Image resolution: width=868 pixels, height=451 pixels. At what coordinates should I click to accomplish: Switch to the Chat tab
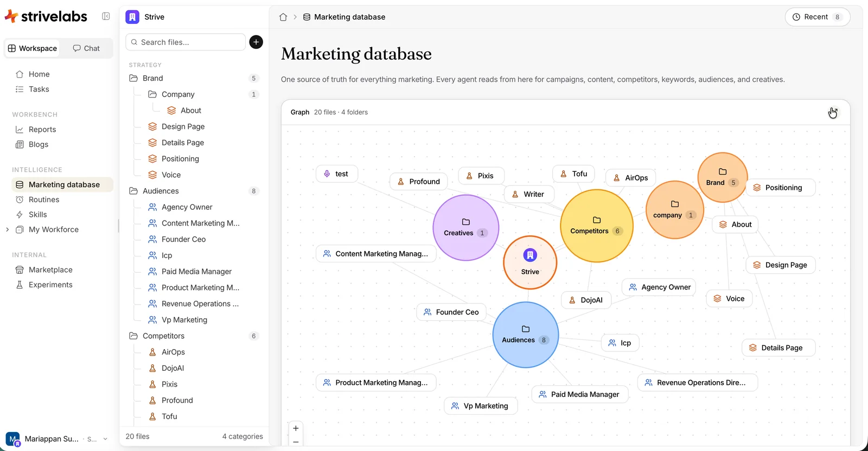point(86,48)
